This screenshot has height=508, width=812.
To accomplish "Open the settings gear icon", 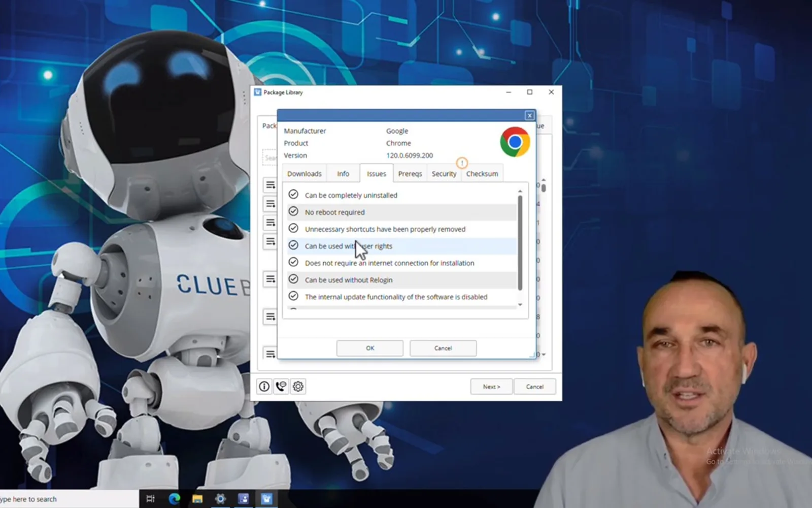I will [298, 387].
